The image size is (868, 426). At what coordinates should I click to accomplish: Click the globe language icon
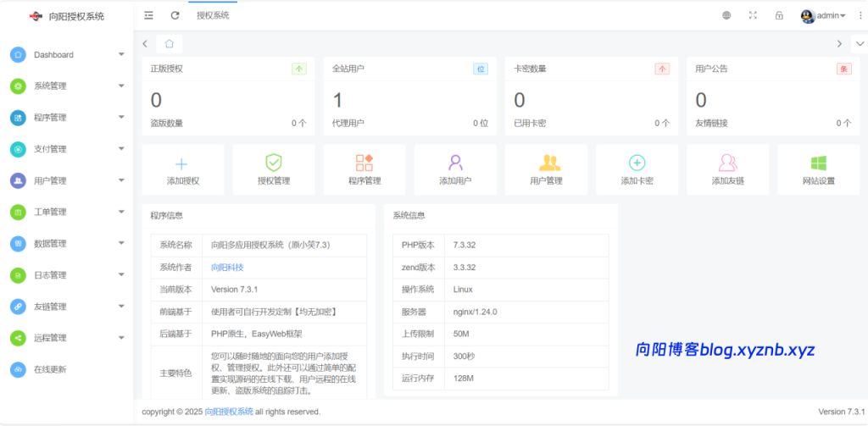point(726,15)
